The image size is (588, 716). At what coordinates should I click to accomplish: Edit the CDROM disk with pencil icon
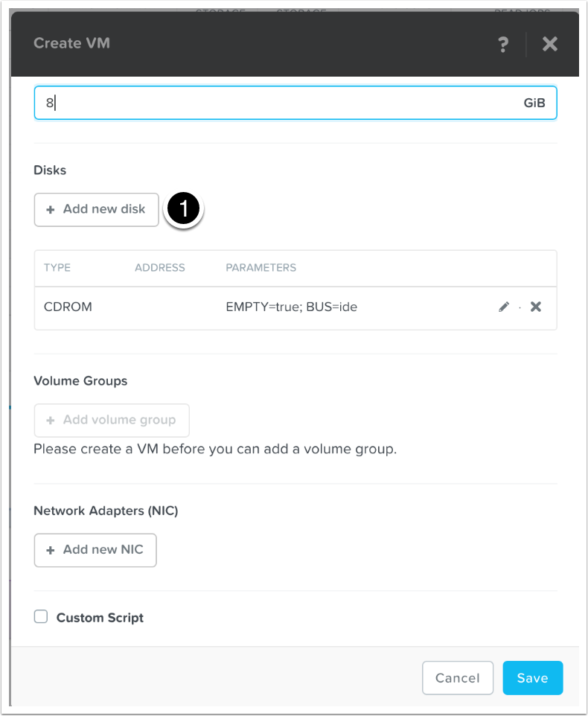click(x=504, y=307)
